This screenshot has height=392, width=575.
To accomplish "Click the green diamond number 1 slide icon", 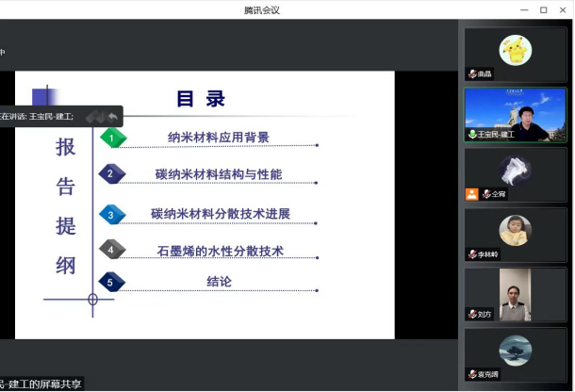I will (111, 139).
